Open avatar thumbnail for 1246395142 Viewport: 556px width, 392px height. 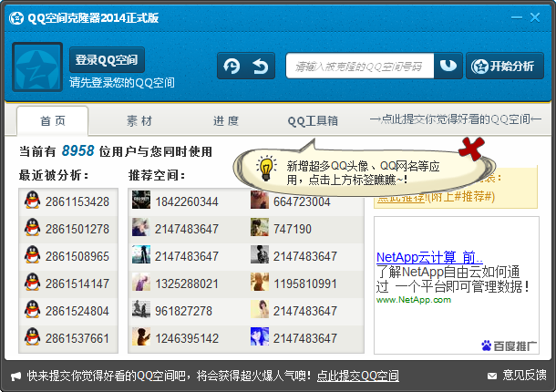click(141, 336)
